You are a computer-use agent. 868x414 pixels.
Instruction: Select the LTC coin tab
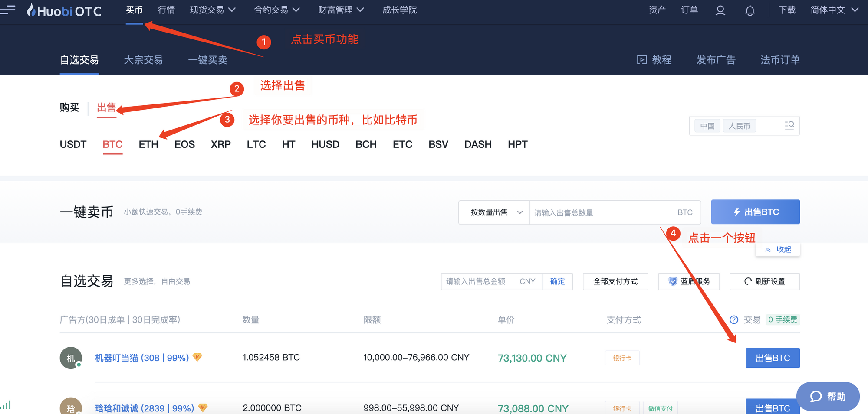[x=256, y=144]
